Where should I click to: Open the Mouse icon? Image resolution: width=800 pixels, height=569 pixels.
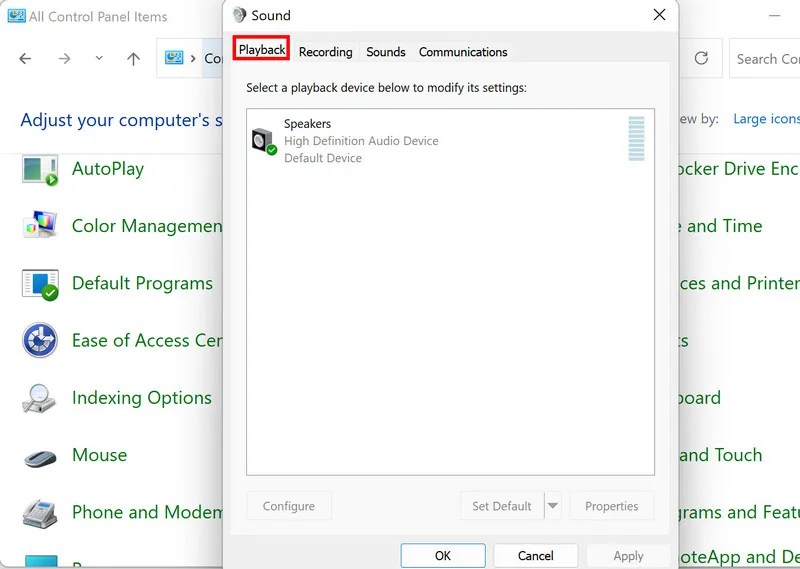click(x=40, y=457)
